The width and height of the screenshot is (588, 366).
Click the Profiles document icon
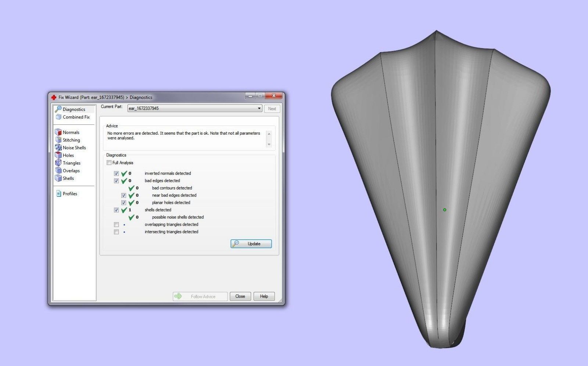58,193
